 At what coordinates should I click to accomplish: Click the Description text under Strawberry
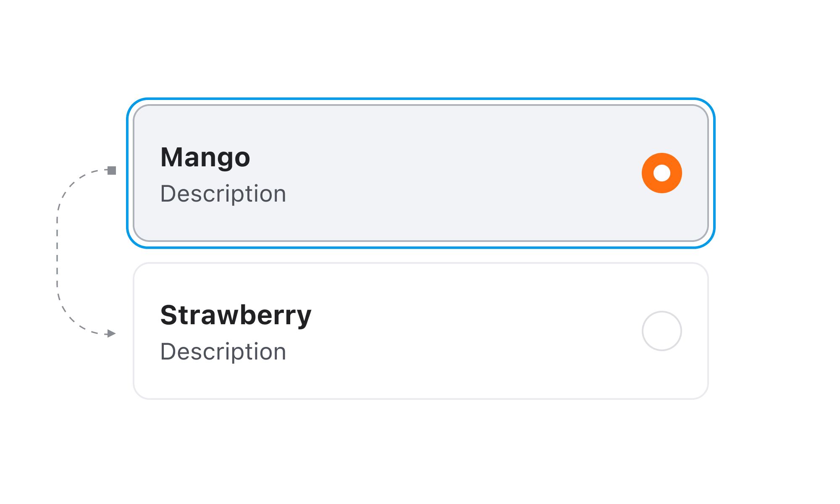click(x=223, y=352)
